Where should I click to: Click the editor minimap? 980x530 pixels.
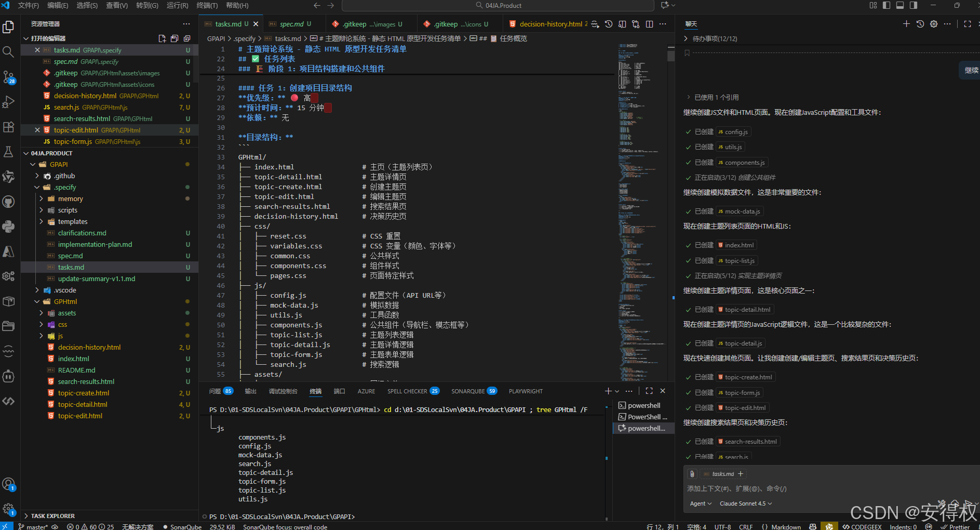[x=642, y=213]
